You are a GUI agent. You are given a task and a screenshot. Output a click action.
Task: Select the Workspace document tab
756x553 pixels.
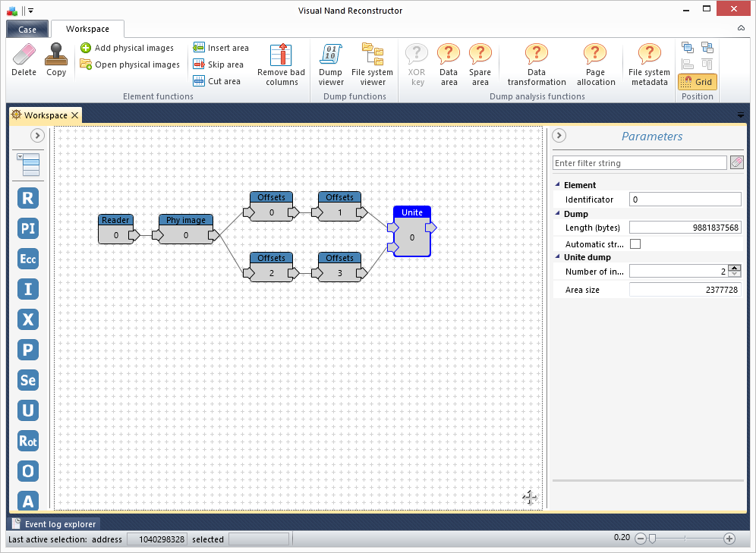tap(46, 115)
